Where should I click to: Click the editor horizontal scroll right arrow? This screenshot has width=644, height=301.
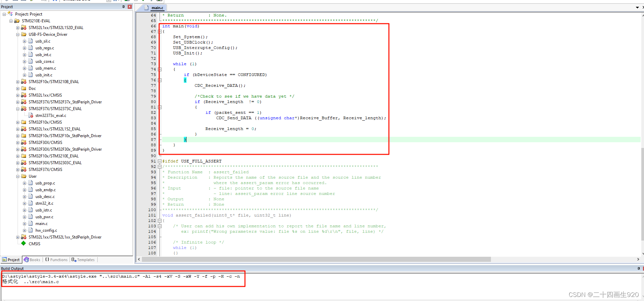click(638, 259)
